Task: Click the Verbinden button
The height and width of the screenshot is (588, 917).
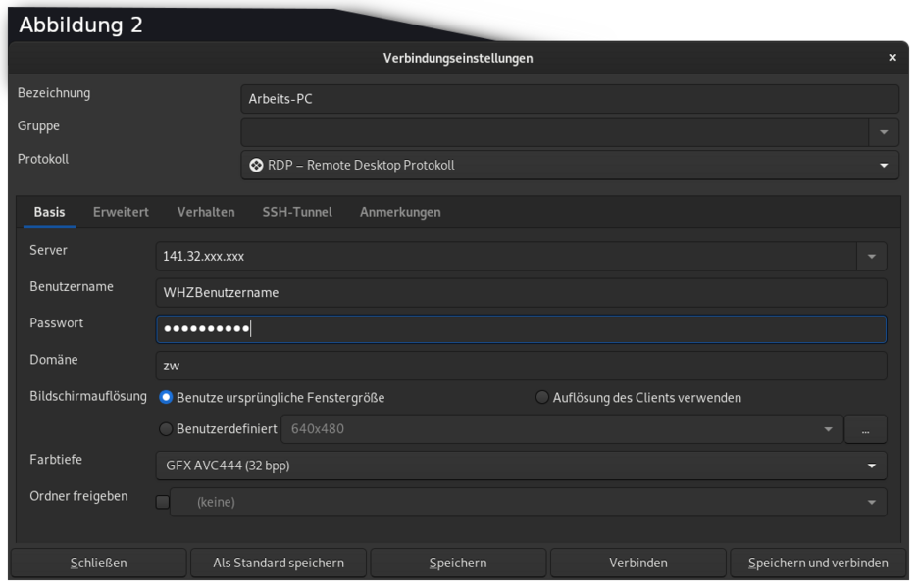Action: [638, 563]
